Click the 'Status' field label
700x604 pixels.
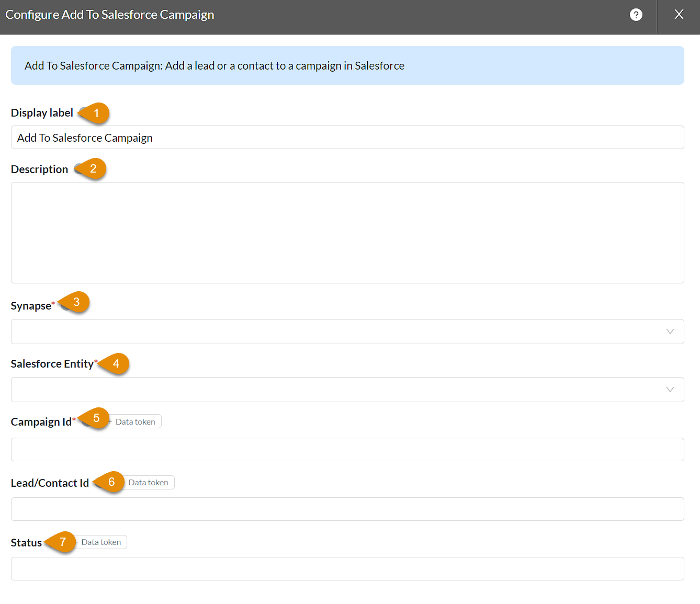pyautogui.click(x=26, y=543)
